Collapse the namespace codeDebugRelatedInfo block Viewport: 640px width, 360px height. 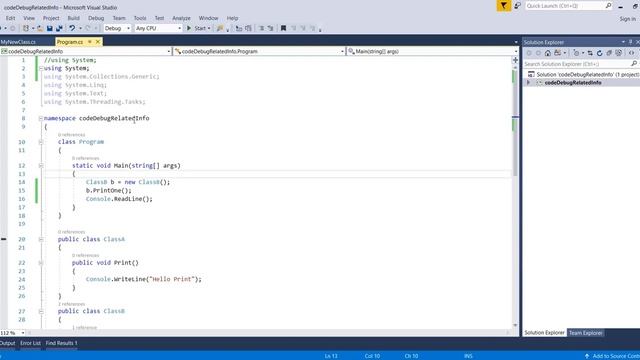pos(41,118)
